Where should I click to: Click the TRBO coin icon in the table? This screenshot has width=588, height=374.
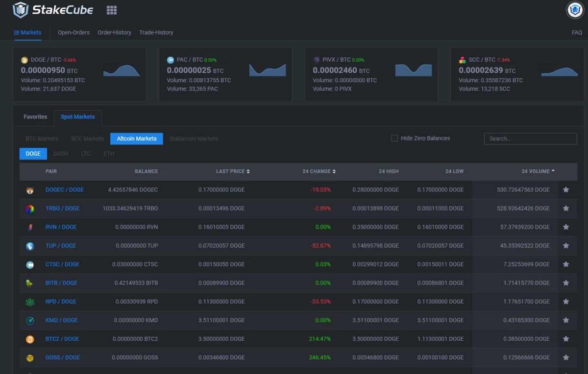pyautogui.click(x=30, y=209)
